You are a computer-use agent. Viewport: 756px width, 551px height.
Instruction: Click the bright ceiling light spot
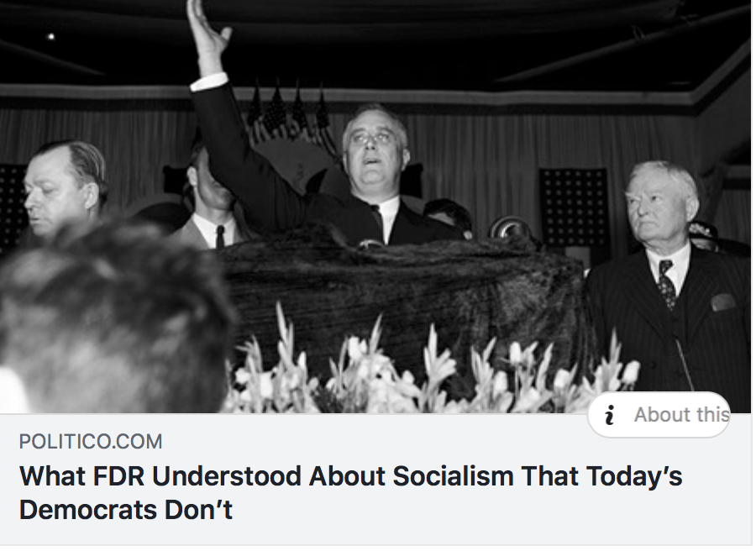click(x=50, y=37)
